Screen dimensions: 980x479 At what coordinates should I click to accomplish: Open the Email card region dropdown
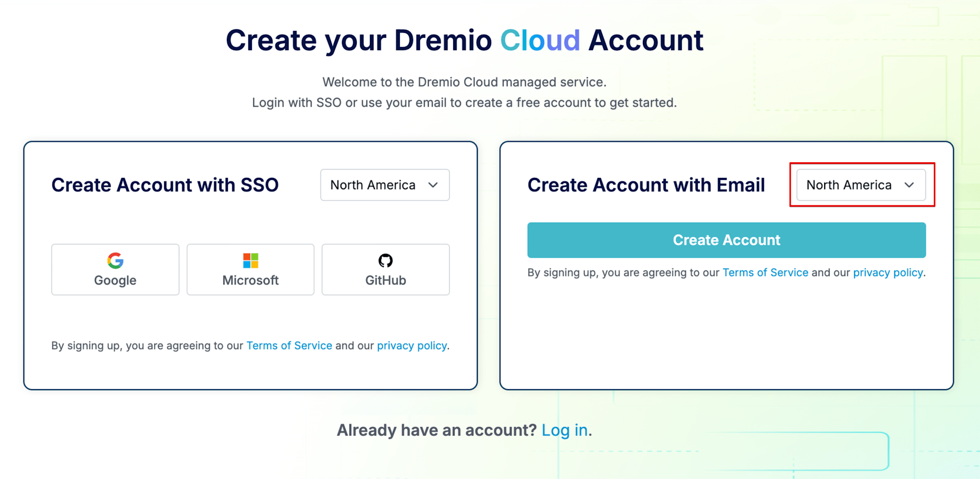point(861,185)
